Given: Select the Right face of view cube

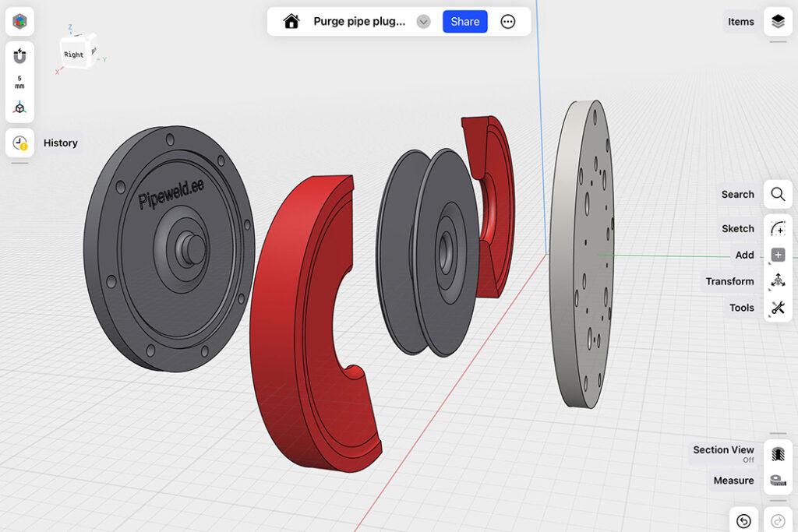Looking at the screenshot, I should (x=74, y=55).
